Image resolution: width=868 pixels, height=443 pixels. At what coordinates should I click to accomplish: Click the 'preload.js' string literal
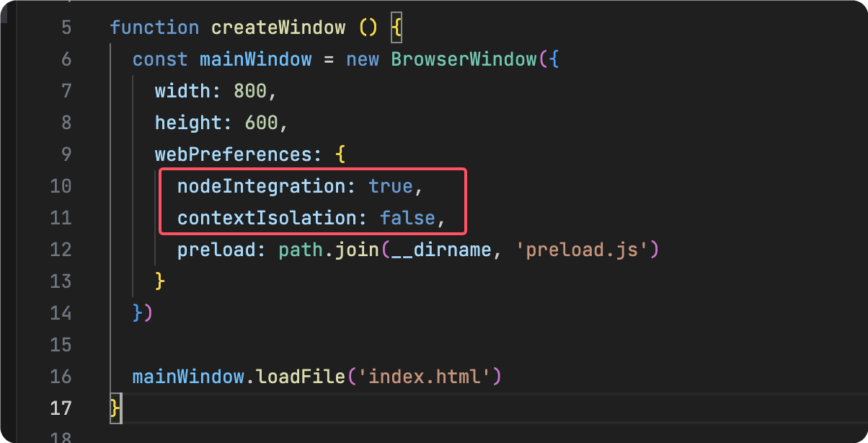point(583,250)
